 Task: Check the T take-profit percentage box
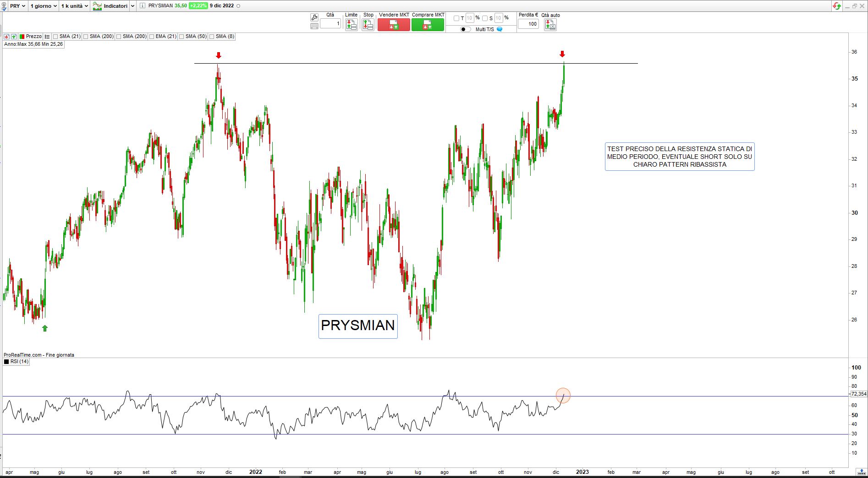[x=456, y=18]
